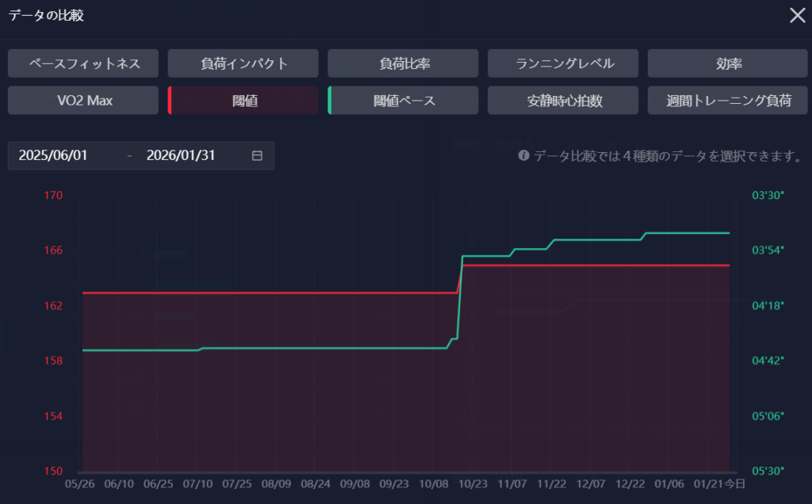The width and height of the screenshot is (812, 504).
Task: Edit the start date 2025/06/01
Action: tap(54, 155)
